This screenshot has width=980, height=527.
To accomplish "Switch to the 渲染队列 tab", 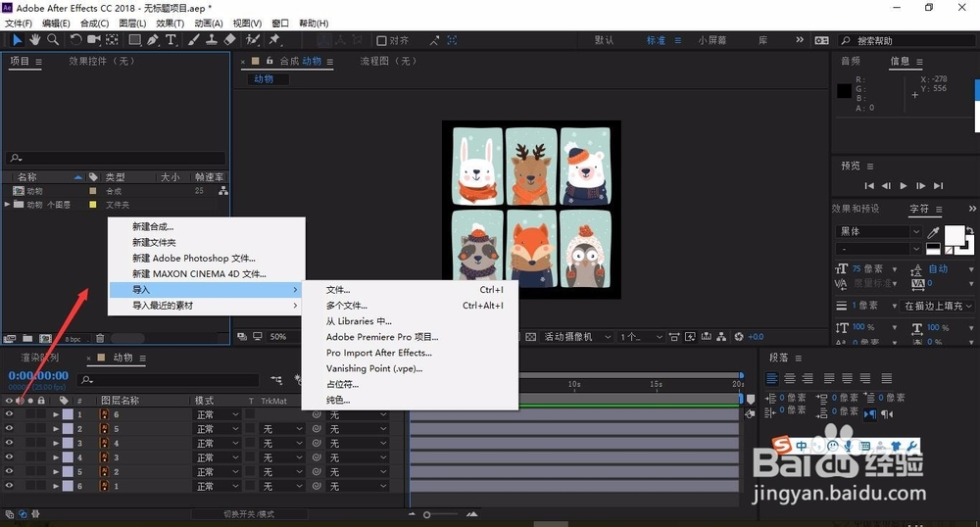I will click(40, 358).
